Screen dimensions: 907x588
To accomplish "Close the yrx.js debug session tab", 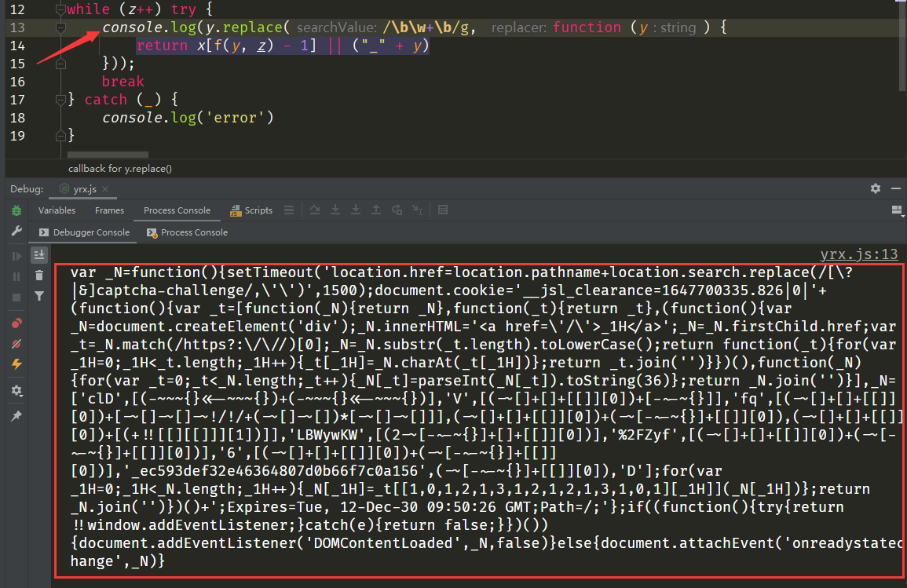I will tap(104, 189).
